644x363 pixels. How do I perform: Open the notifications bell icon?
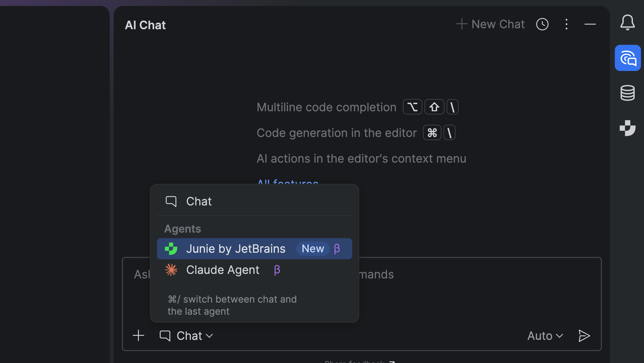[627, 23]
